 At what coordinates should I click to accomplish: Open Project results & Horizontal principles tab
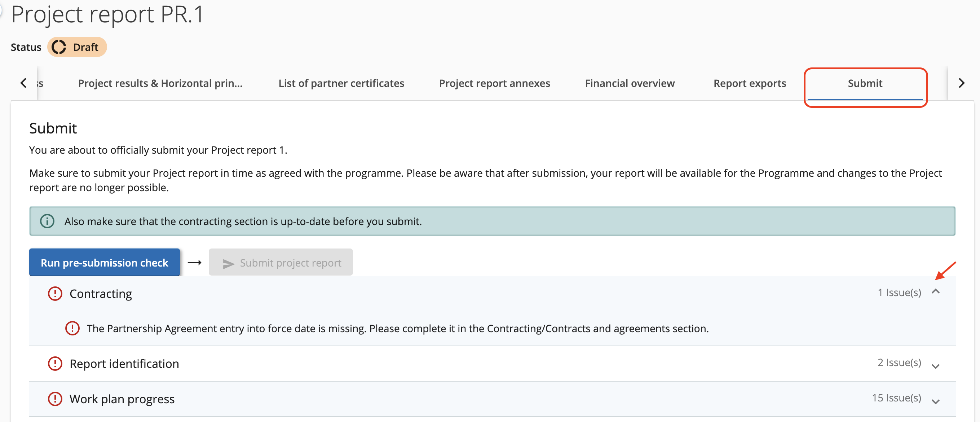(160, 83)
